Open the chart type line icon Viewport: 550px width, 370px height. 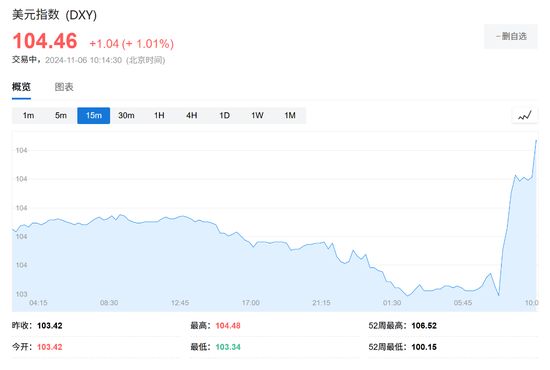click(525, 115)
